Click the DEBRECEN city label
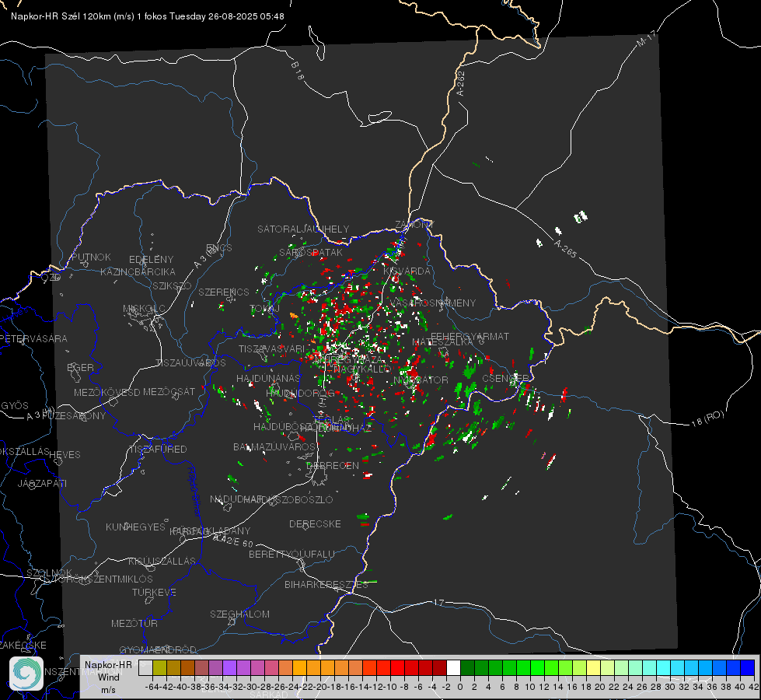 point(333,465)
